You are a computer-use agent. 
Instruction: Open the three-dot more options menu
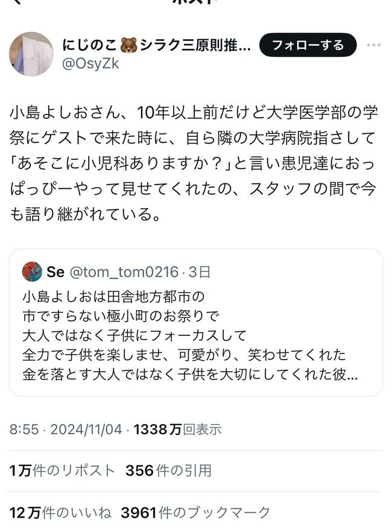click(x=373, y=45)
